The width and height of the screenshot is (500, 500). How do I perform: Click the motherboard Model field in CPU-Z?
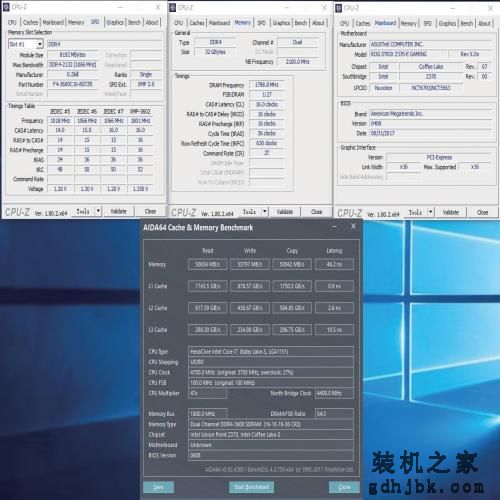coord(408,54)
